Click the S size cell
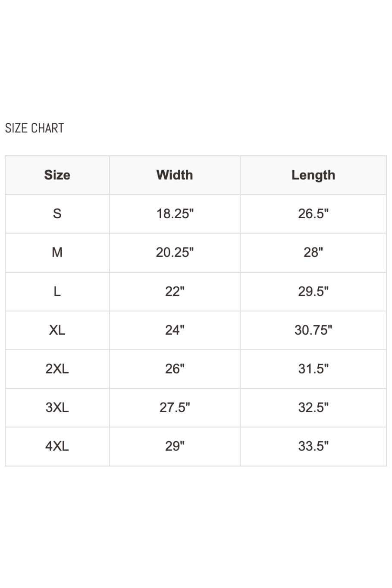 [x=57, y=214]
